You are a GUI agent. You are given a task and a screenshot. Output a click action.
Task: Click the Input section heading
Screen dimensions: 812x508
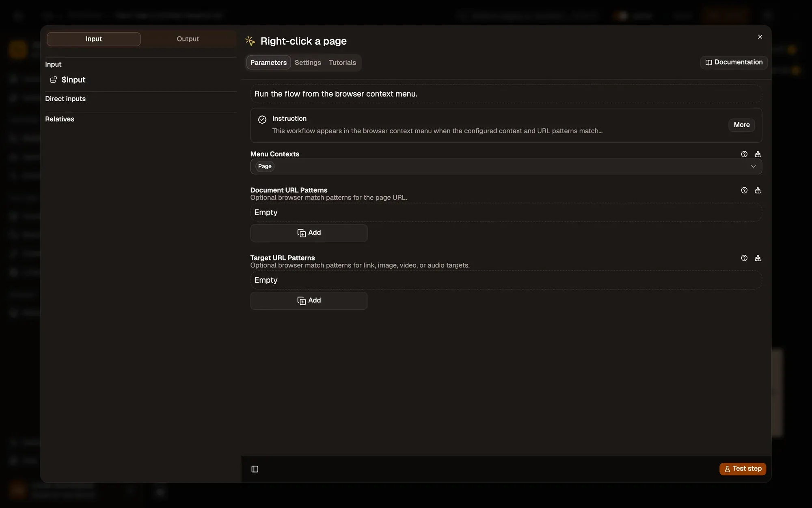(53, 64)
